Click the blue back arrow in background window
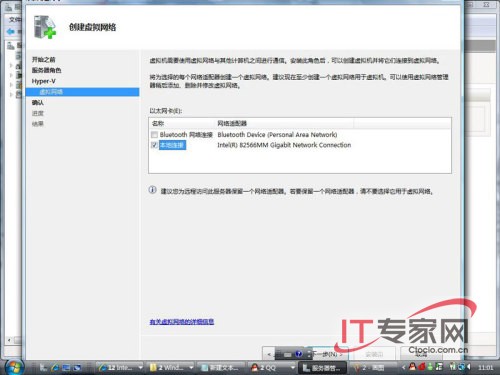This screenshot has height=375, width=500. (11, 32)
